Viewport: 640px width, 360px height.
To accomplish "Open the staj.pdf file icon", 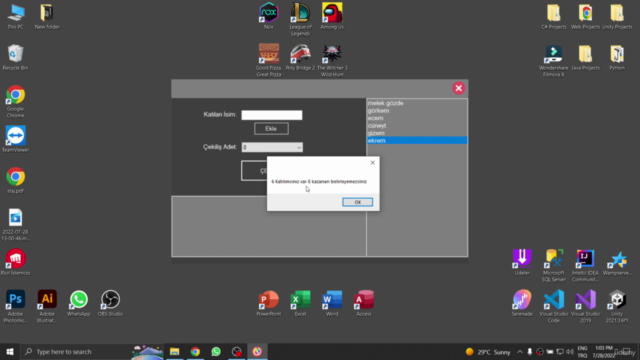I will coord(16,180).
